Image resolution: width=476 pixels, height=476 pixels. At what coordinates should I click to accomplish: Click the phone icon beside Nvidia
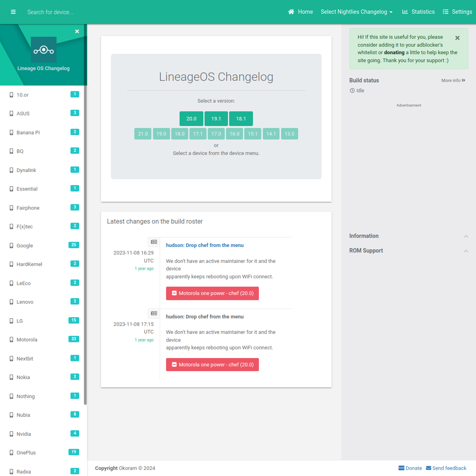point(11,434)
